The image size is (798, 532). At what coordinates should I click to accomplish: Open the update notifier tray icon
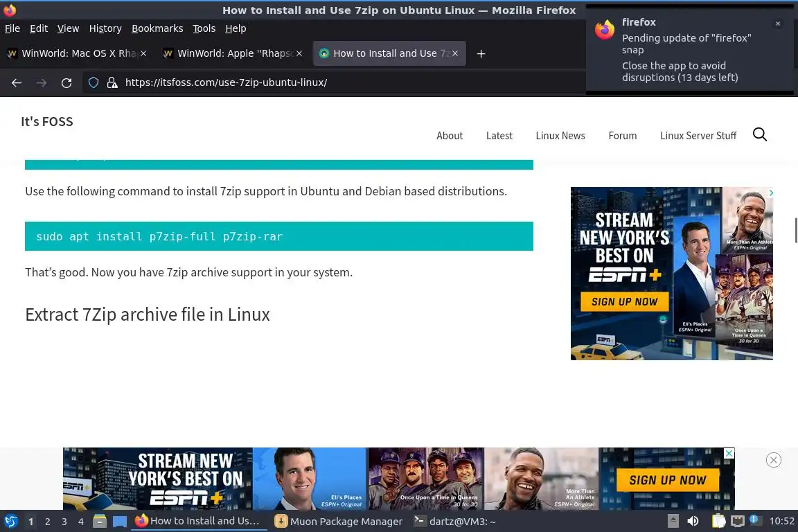click(755, 520)
